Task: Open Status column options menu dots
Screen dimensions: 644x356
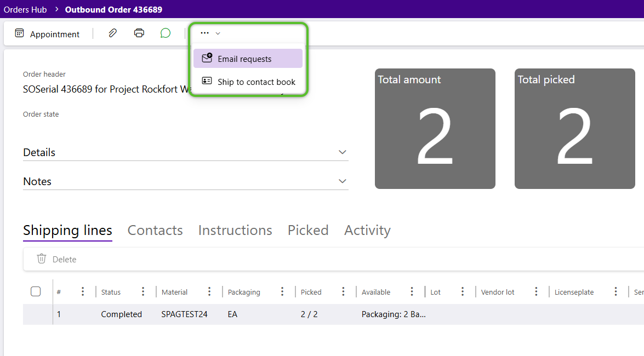Action: pos(143,292)
